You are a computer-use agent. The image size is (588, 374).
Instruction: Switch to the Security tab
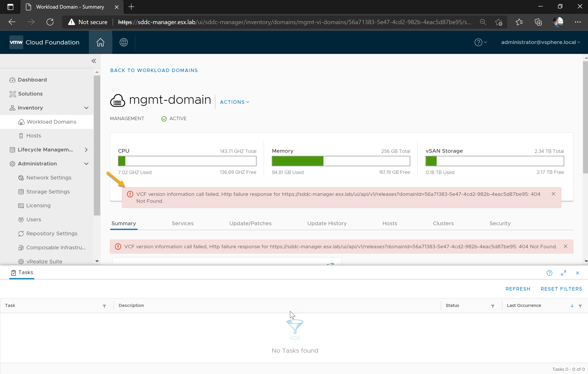click(x=500, y=223)
